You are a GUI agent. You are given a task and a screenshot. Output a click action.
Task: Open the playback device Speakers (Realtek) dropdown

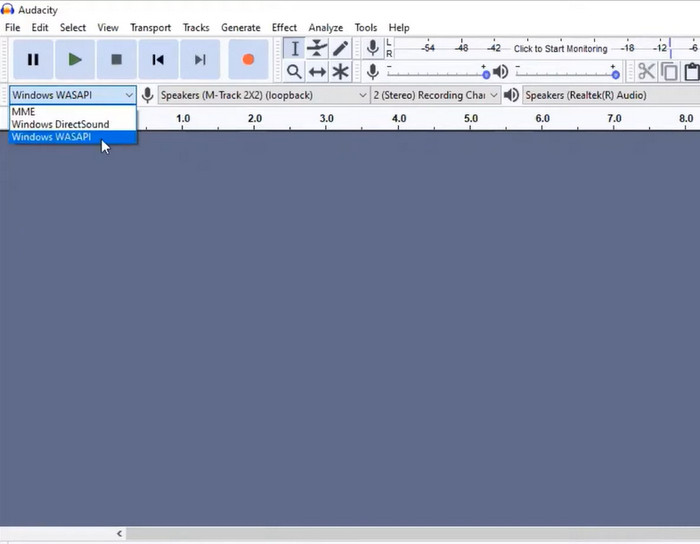(612, 95)
